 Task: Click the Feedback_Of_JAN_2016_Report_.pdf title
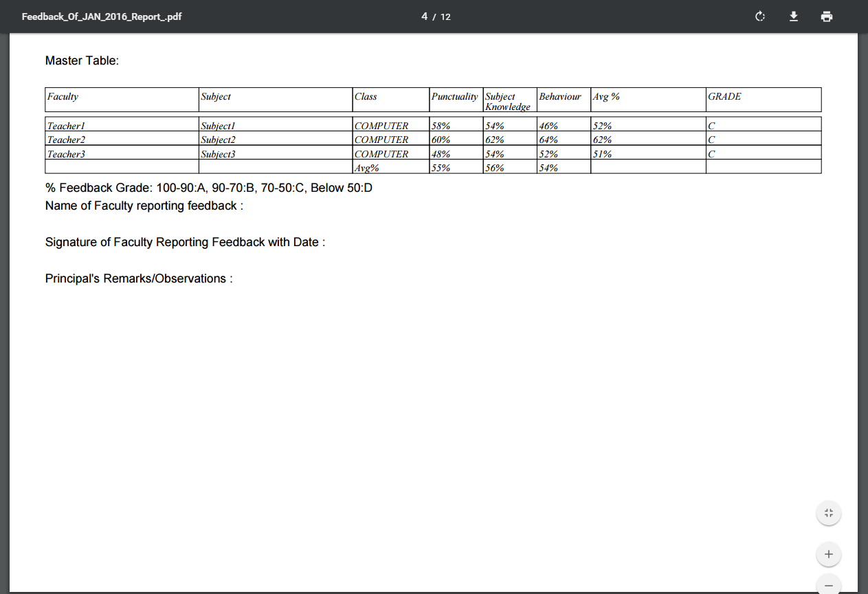pyautogui.click(x=102, y=16)
